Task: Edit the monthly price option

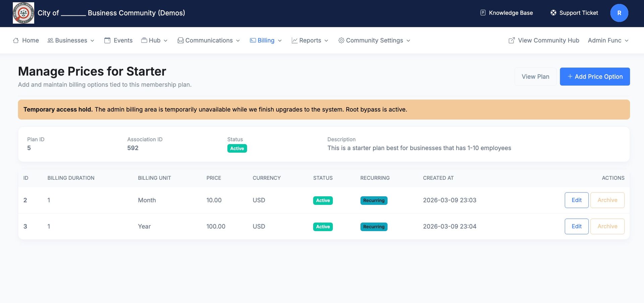Action: 576,200
